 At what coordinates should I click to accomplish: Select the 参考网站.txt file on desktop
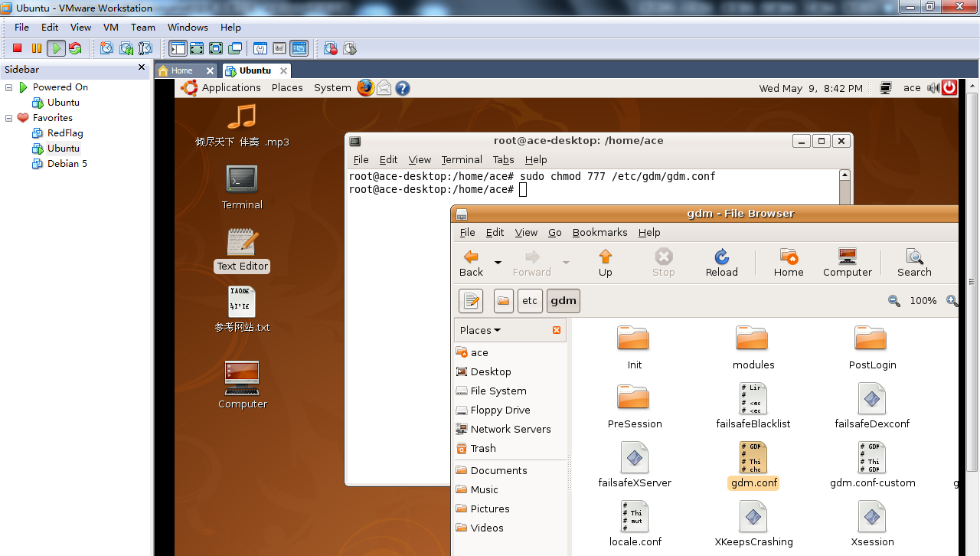242,309
